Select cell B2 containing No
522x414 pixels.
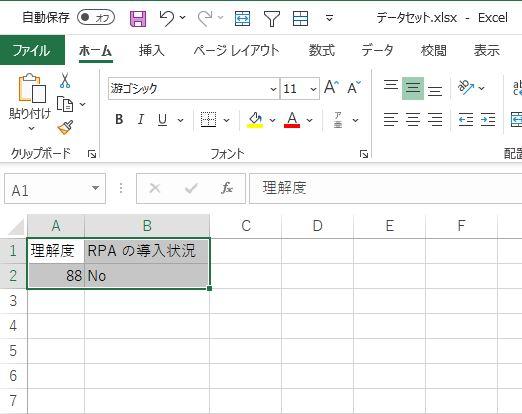147,276
